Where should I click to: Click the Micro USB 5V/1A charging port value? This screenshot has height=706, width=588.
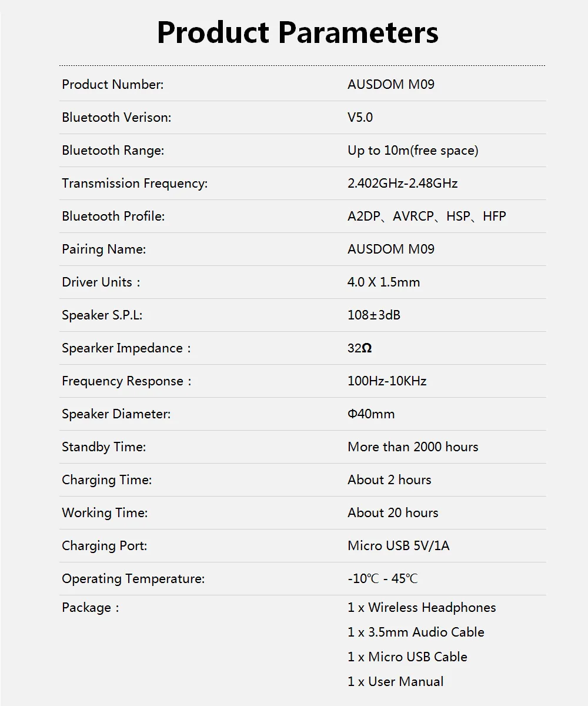(399, 545)
